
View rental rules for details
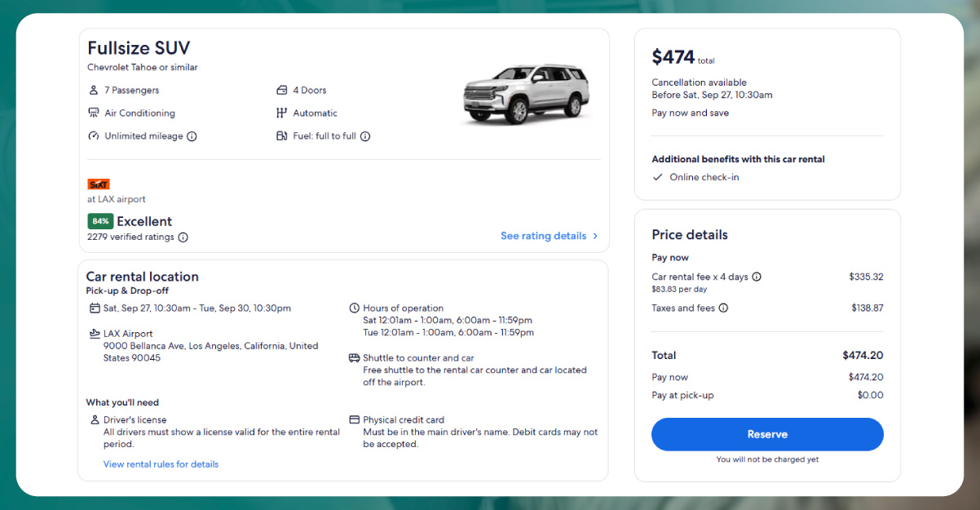[160, 464]
